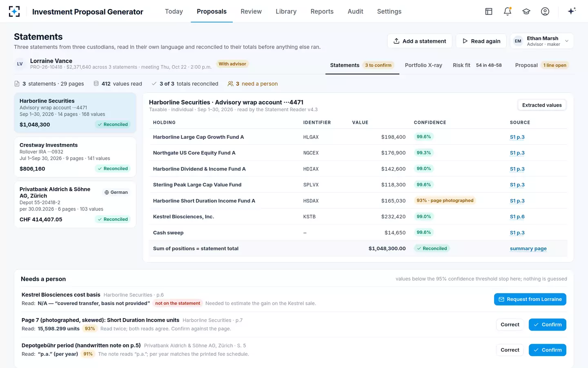Click the Read again button
This screenshot has width=588, height=368.
(x=481, y=41)
